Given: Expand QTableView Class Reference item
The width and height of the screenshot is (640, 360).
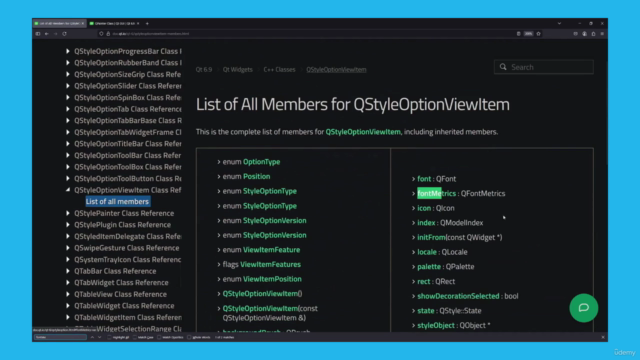Looking at the screenshot, I should 68,294.
